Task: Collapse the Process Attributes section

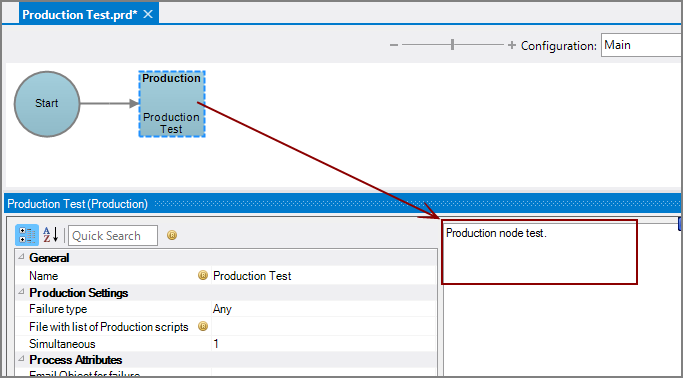Action: pos(20,359)
